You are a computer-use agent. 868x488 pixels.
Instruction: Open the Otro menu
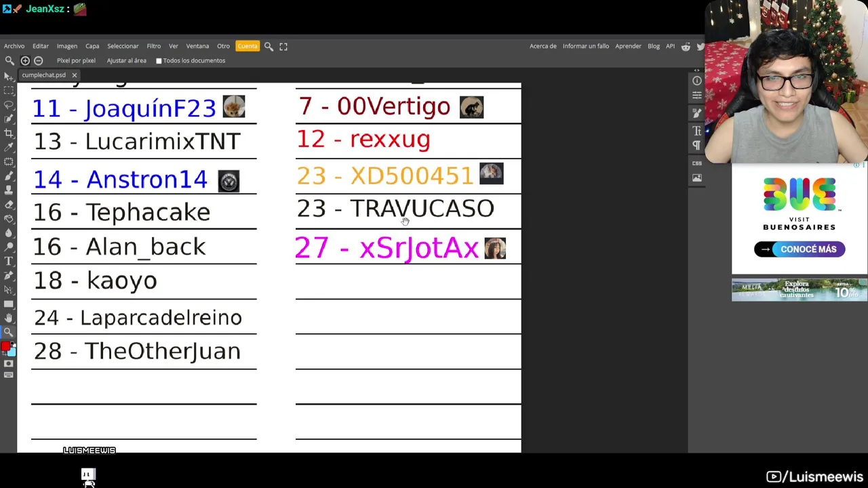tap(224, 46)
